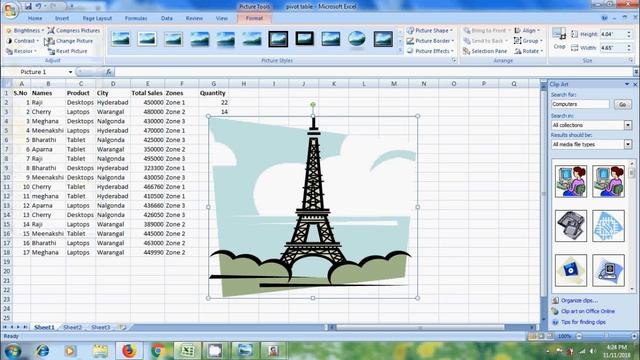Expand the Name Box dropdown

tap(70, 72)
